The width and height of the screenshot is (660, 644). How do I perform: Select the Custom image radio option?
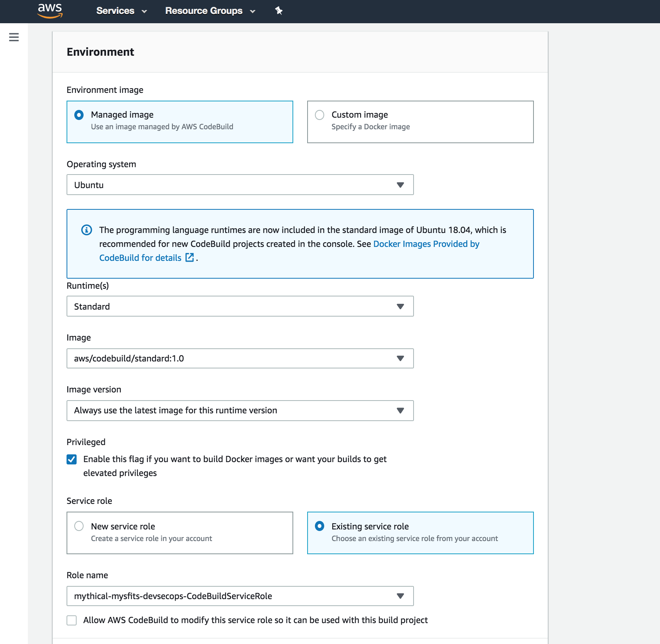pos(320,115)
